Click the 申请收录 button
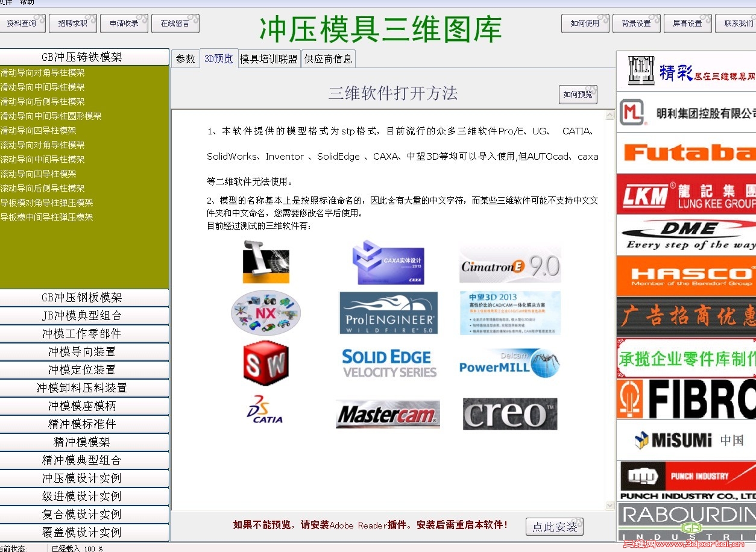 124,24
